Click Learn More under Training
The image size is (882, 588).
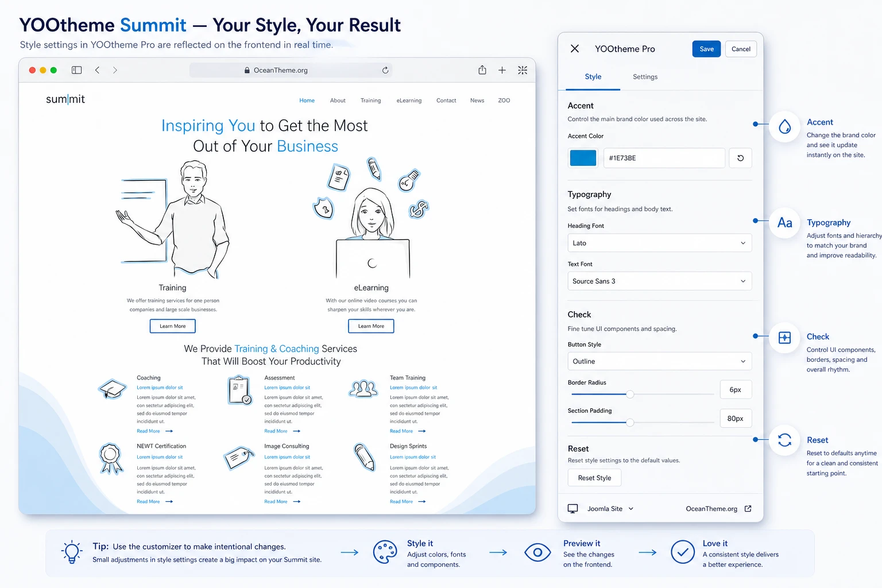[173, 326]
